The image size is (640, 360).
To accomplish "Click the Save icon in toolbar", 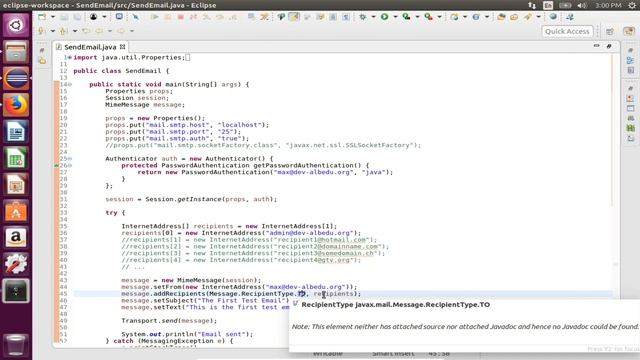I will tap(64, 17).
